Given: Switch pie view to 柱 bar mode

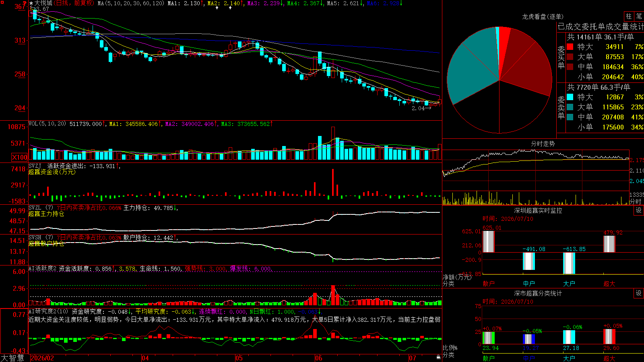Looking at the screenshot, I should tap(629, 16).
